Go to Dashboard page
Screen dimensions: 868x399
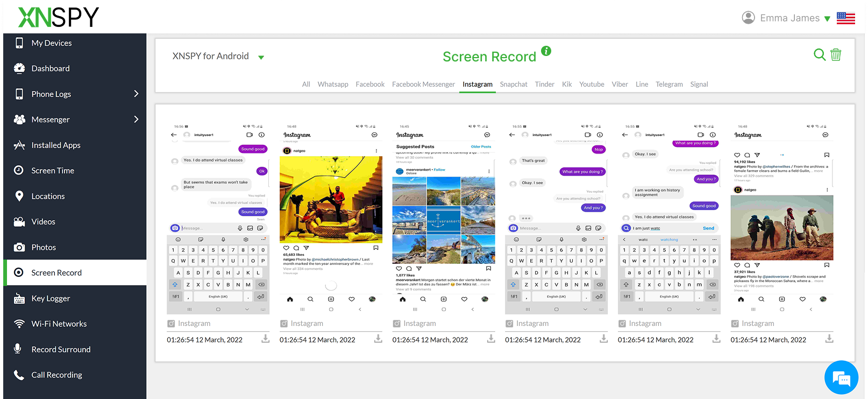tap(75, 68)
